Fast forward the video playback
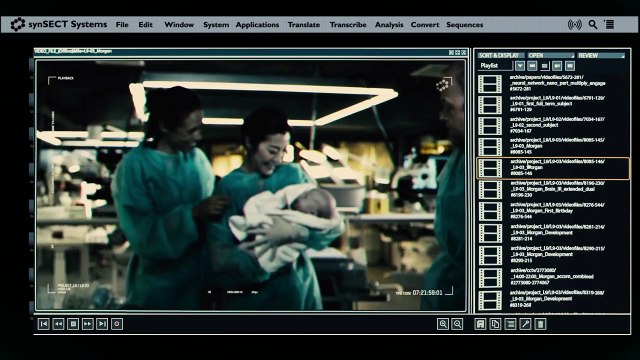 point(88,324)
